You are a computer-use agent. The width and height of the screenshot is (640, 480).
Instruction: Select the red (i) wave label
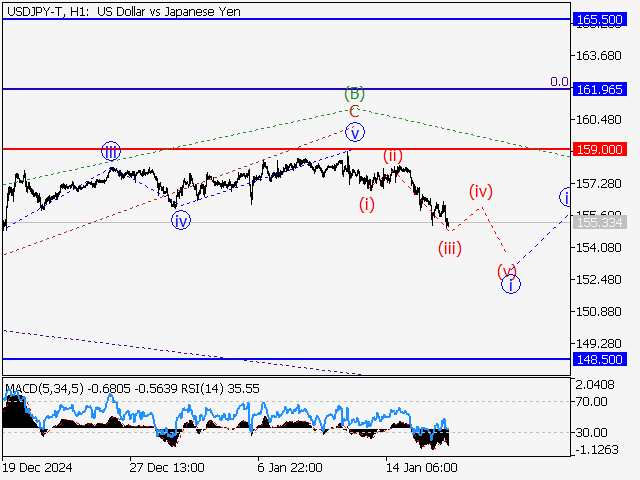pyautogui.click(x=367, y=205)
